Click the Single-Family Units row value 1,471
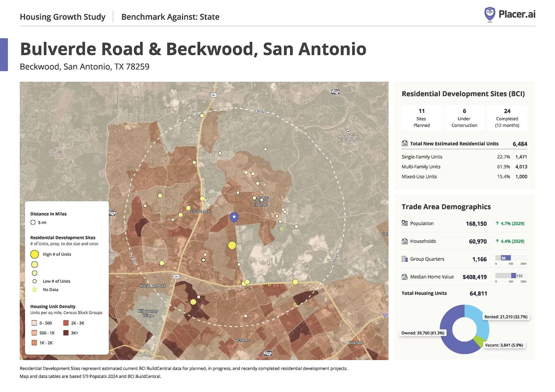 (521, 157)
